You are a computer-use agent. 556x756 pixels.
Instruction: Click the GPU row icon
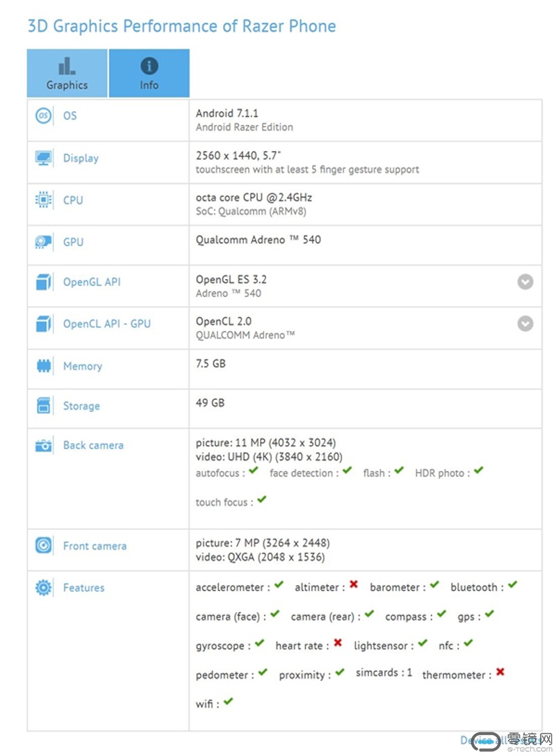(43, 242)
